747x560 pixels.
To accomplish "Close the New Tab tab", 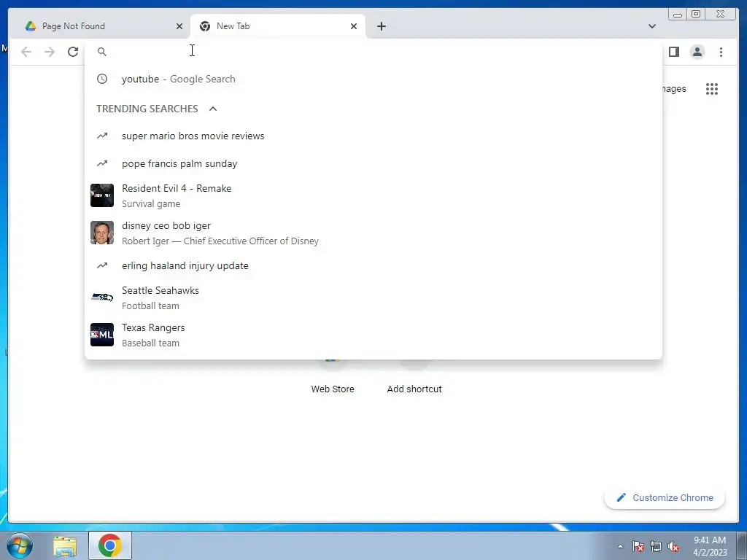I will tap(354, 26).
